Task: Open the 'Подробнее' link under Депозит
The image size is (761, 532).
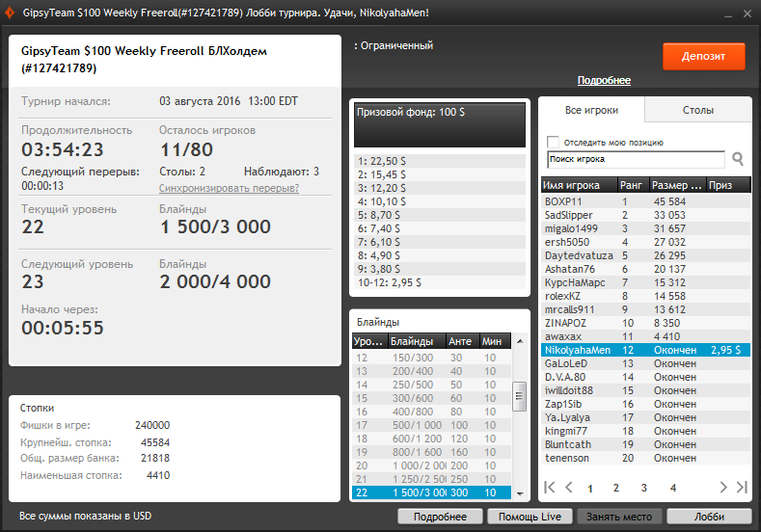Action: pos(604,81)
